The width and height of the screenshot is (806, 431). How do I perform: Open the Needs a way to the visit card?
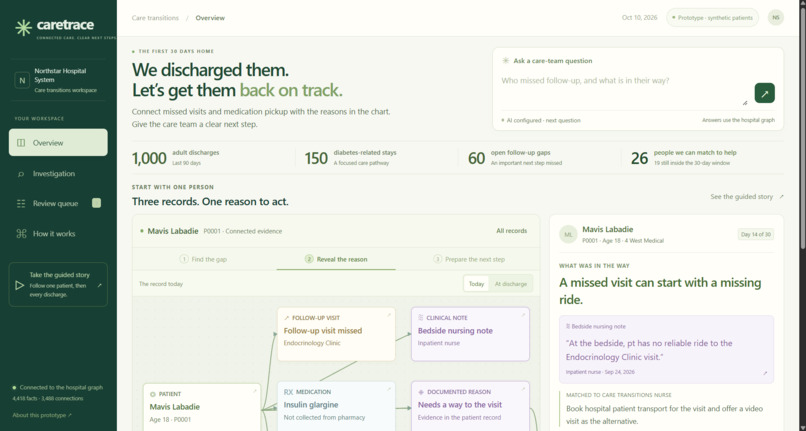[470, 406]
